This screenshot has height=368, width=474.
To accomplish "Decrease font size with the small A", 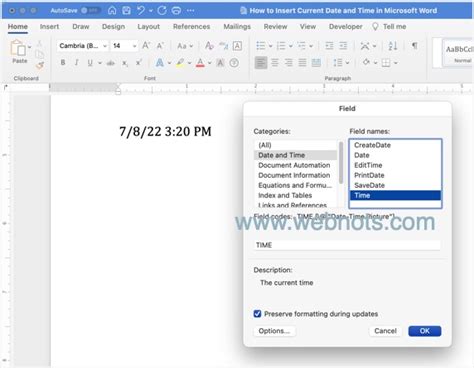I will coord(160,46).
